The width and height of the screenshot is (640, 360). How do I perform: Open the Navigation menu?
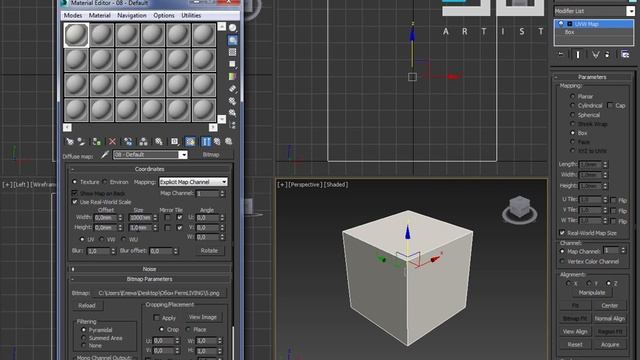(132, 16)
